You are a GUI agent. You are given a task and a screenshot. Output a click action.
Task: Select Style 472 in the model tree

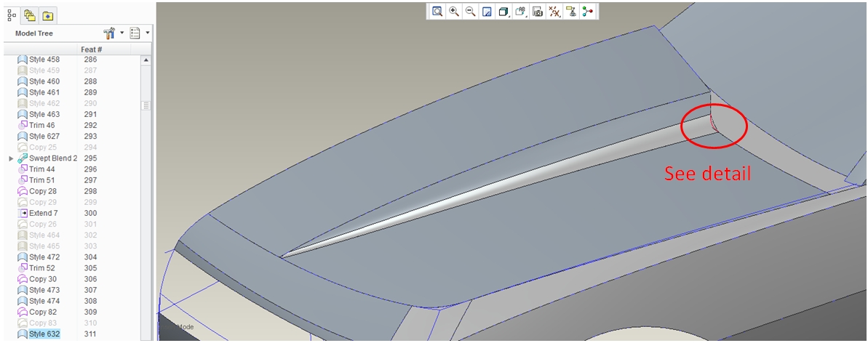(x=44, y=257)
